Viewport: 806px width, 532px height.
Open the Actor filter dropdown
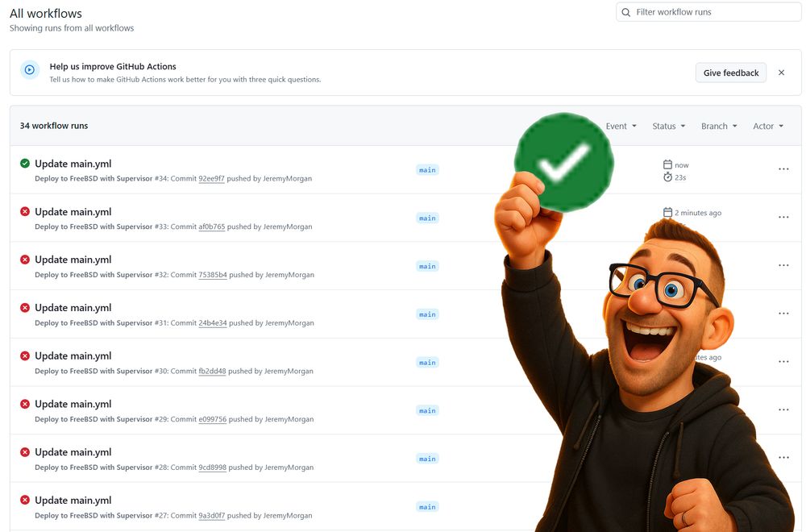coord(768,126)
